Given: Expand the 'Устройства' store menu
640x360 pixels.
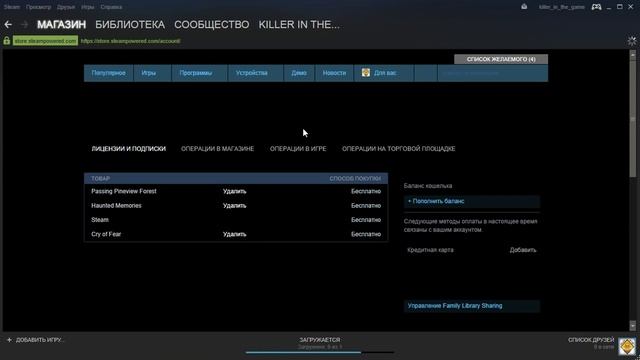Looking at the screenshot, I should (x=256, y=73).
